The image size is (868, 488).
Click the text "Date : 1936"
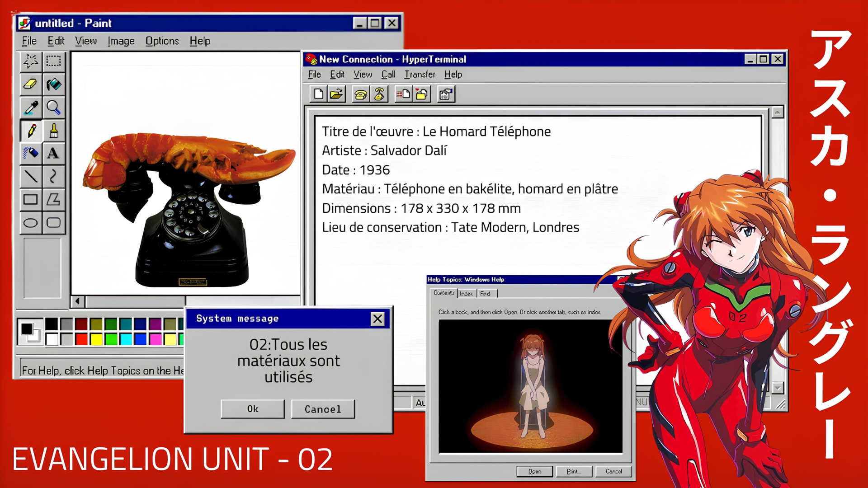click(356, 170)
